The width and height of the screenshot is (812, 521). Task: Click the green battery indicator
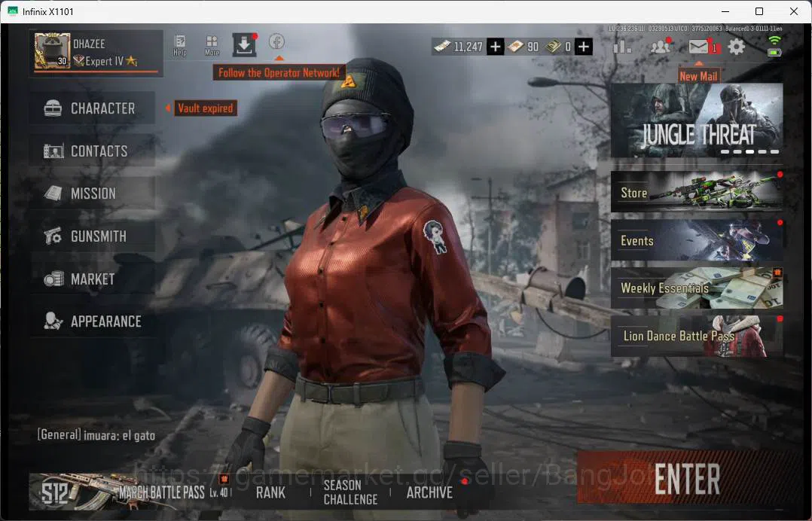(x=774, y=52)
